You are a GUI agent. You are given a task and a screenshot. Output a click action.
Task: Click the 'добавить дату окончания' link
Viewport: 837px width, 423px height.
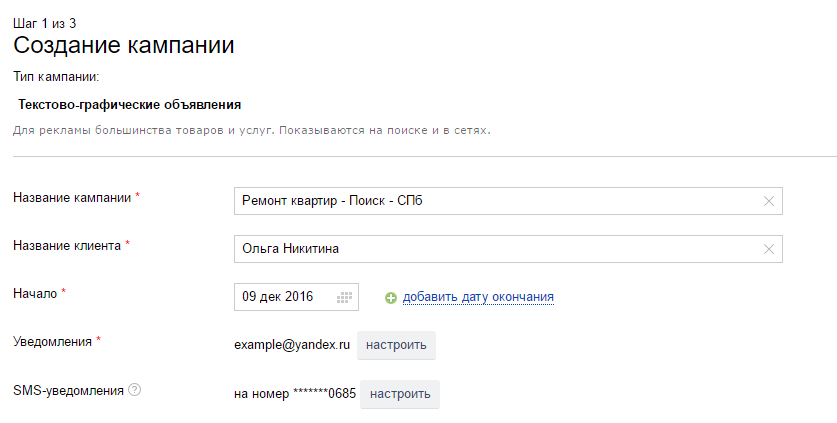478,297
